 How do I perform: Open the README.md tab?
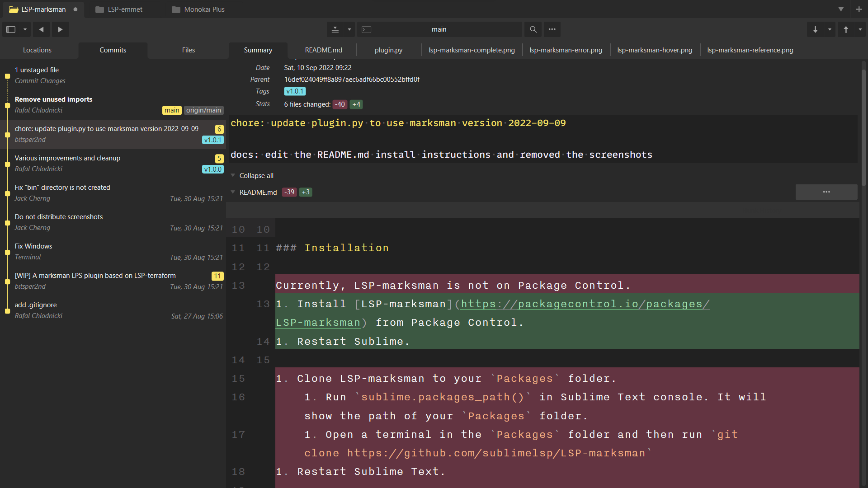tap(322, 49)
